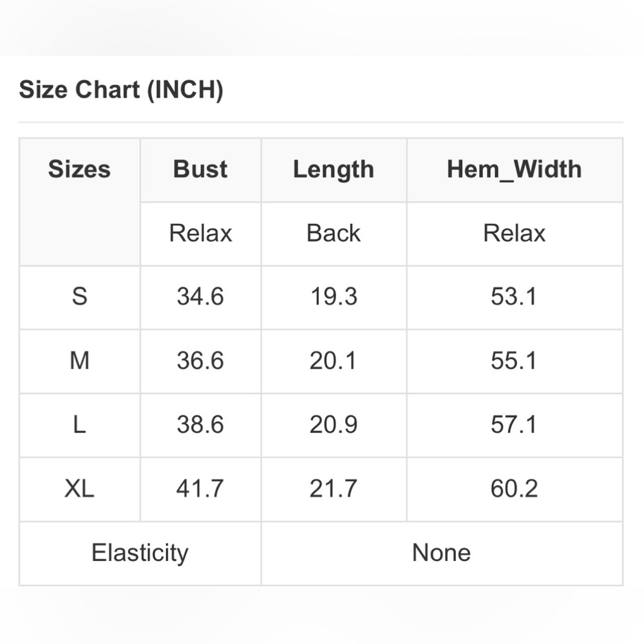Click the Size Chart (INCH) heading
This screenshot has width=644, height=644.
click(x=121, y=90)
